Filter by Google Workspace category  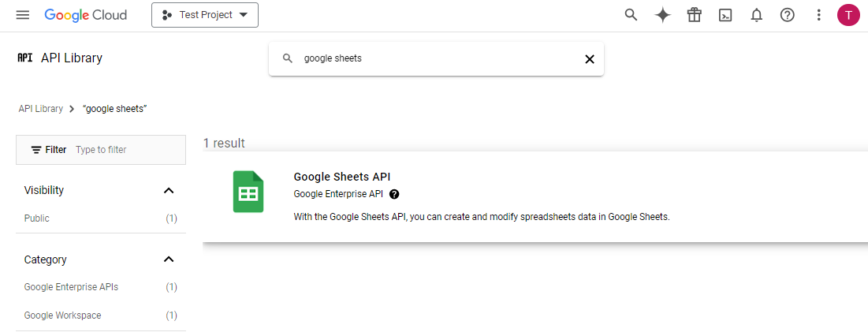[62, 315]
